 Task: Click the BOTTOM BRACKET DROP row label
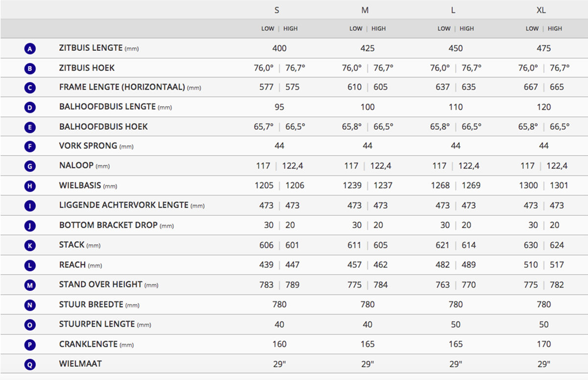108,225
